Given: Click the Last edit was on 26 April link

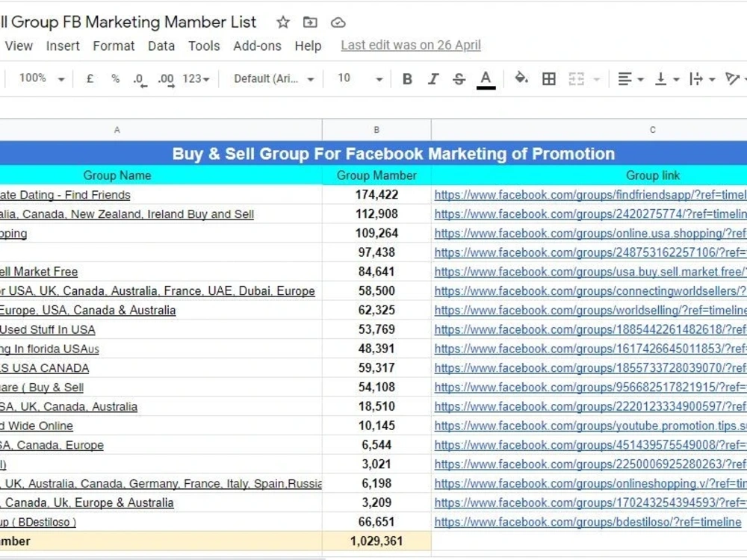Looking at the screenshot, I should coord(410,46).
